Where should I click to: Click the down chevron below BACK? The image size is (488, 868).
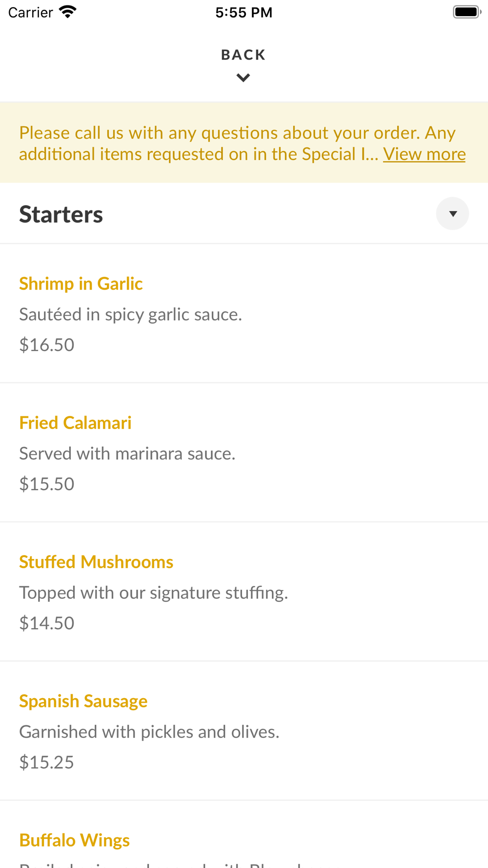tap(243, 78)
